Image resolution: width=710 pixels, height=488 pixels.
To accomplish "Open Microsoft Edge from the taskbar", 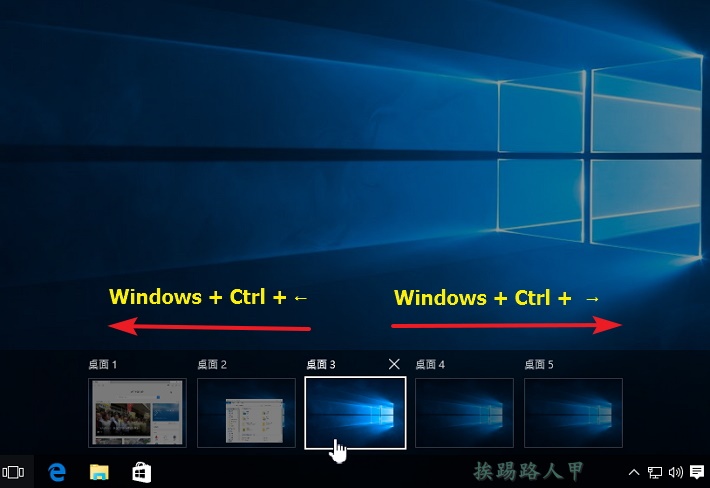I will point(57,471).
